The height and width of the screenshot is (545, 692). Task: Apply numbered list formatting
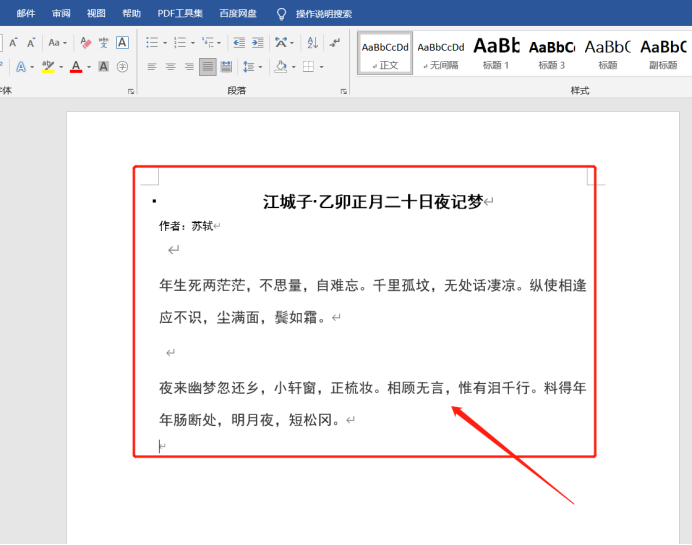[x=180, y=43]
